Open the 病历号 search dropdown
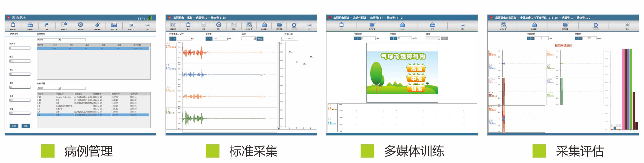The image size is (644, 163). click(59, 40)
